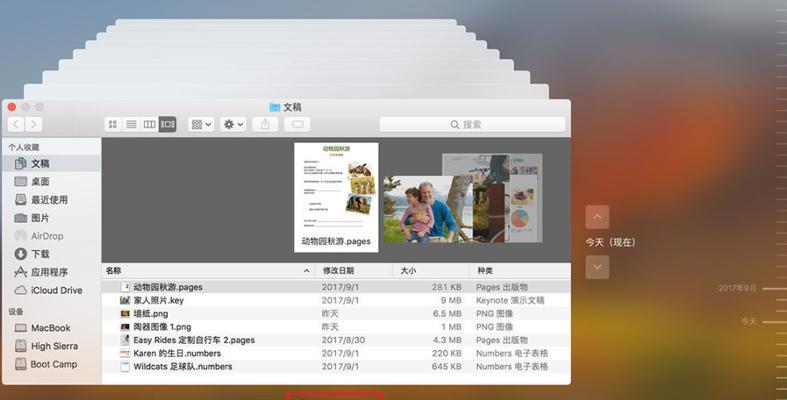This screenshot has width=787, height=400.
Task: Go forward with the right arrow button
Action: tap(34, 124)
